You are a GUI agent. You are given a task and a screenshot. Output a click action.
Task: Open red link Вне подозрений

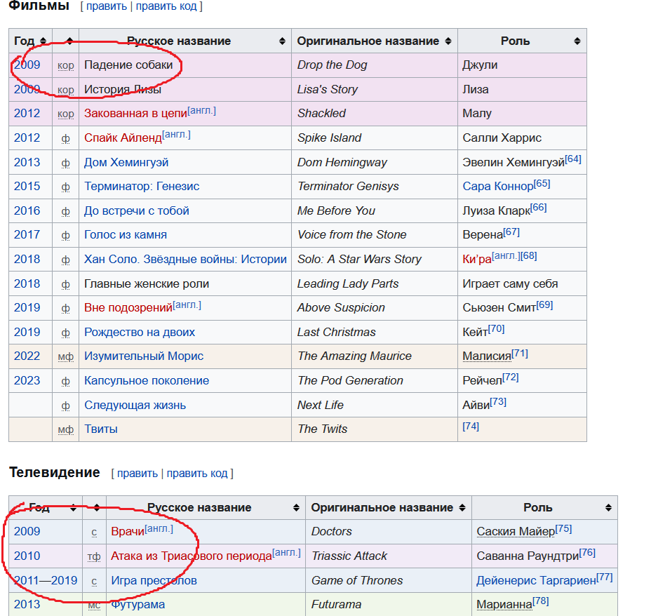(128, 308)
